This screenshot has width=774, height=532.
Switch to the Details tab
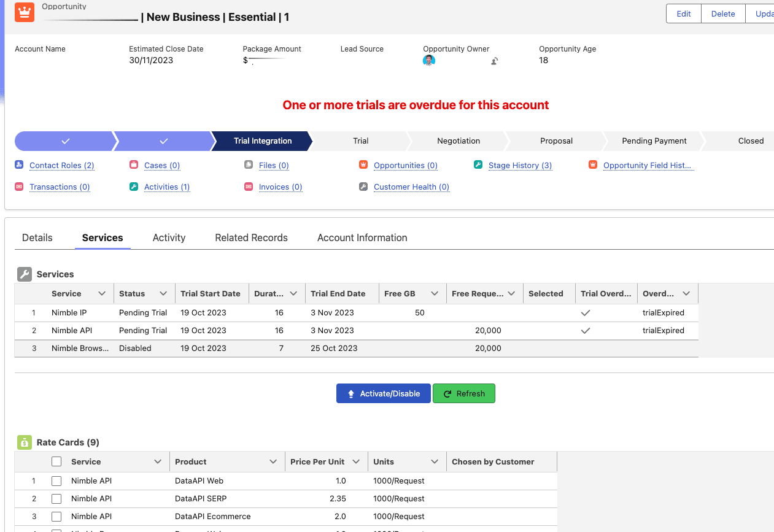pos(37,237)
